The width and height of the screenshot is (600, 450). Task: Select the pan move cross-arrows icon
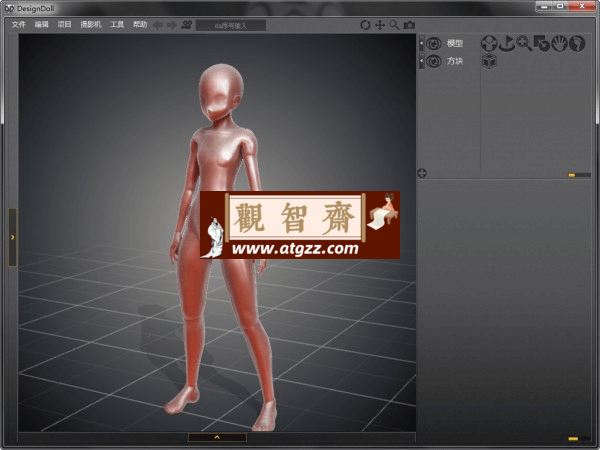[x=380, y=25]
